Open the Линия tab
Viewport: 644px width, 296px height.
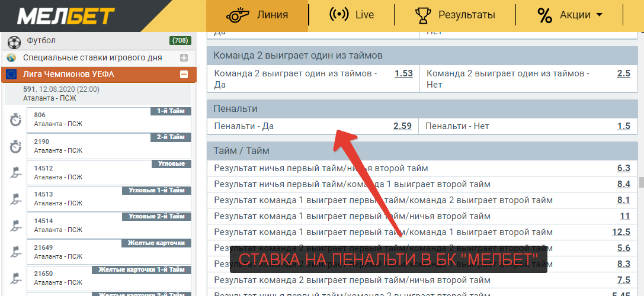tap(257, 15)
